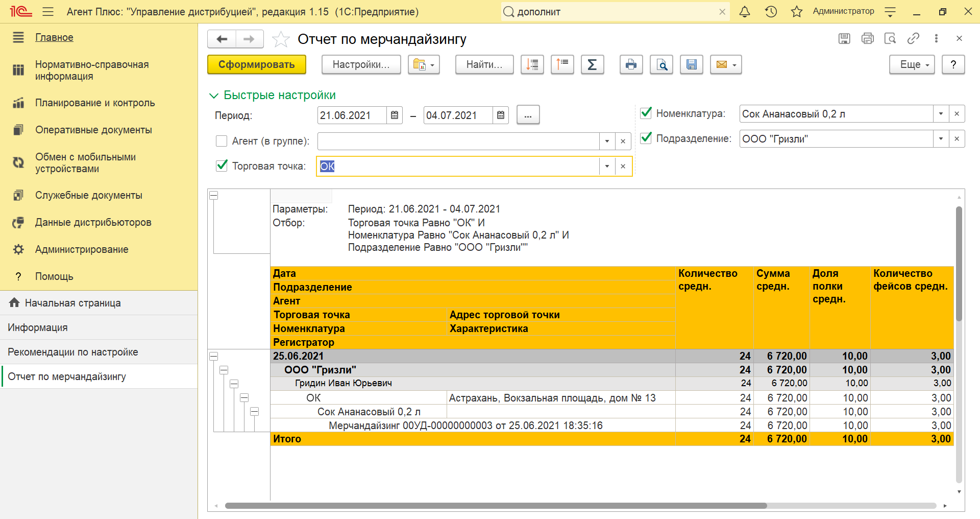
Task: Send report by email icon
Action: [726, 65]
